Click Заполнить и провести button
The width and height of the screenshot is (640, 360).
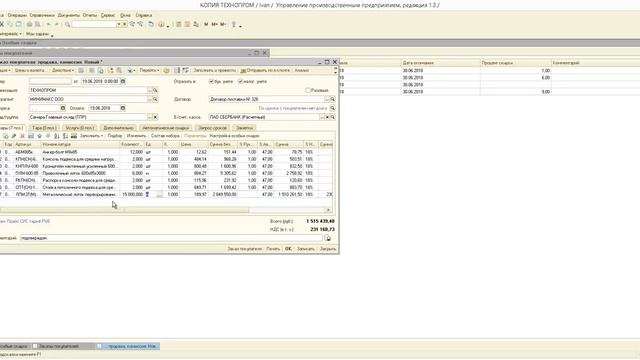point(215,71)
